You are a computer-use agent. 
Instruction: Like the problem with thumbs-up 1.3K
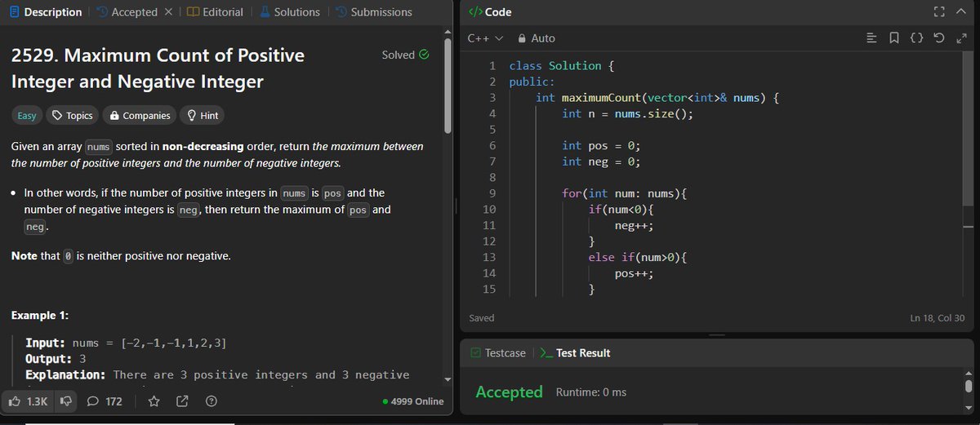click(29, 401)
